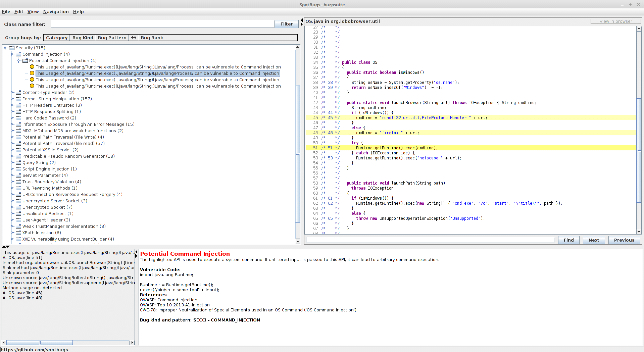The width and height of the screenshot is (644, 352).
Task: Open the Edit menu
Action: (19, 11)
